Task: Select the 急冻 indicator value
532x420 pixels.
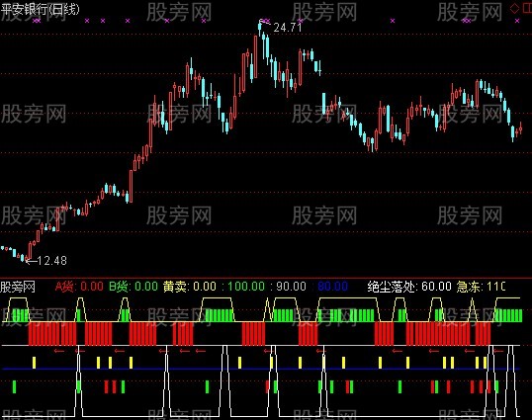Action: click(481, 287)
